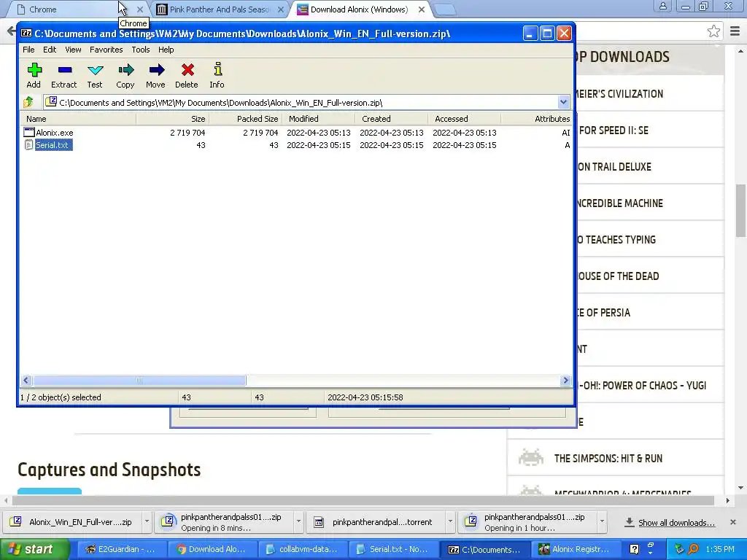Open the Edit menu

[50, 50]
